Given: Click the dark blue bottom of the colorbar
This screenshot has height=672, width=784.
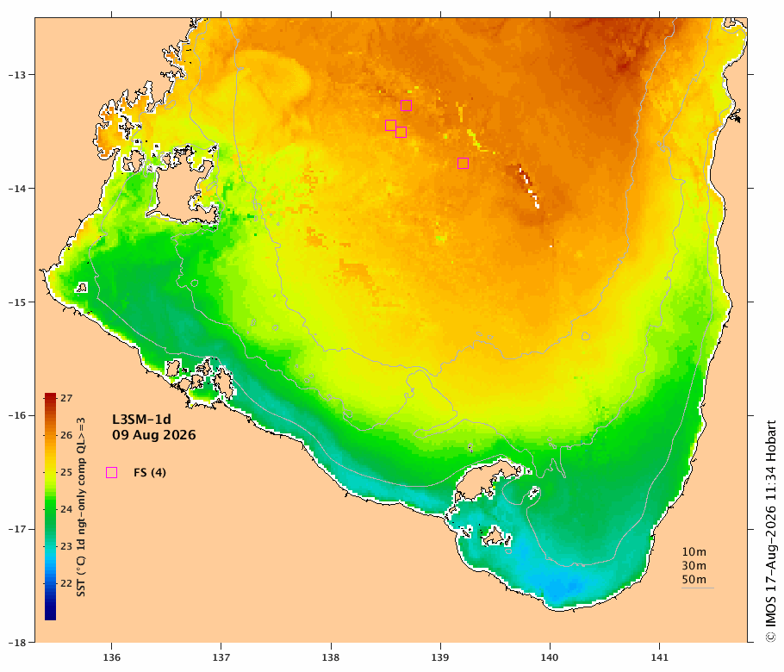Looking at the screenshot, I should pos(50,613).
